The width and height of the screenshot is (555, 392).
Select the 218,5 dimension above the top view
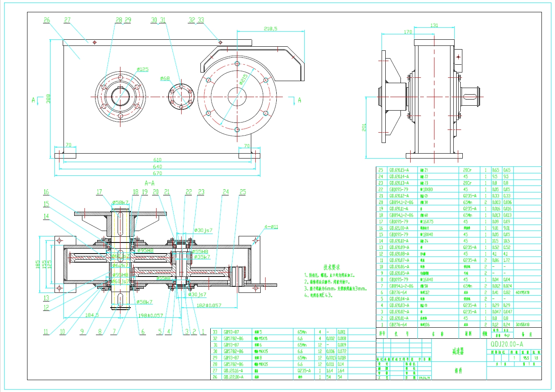pyautogui.click(x=270, y=29)
